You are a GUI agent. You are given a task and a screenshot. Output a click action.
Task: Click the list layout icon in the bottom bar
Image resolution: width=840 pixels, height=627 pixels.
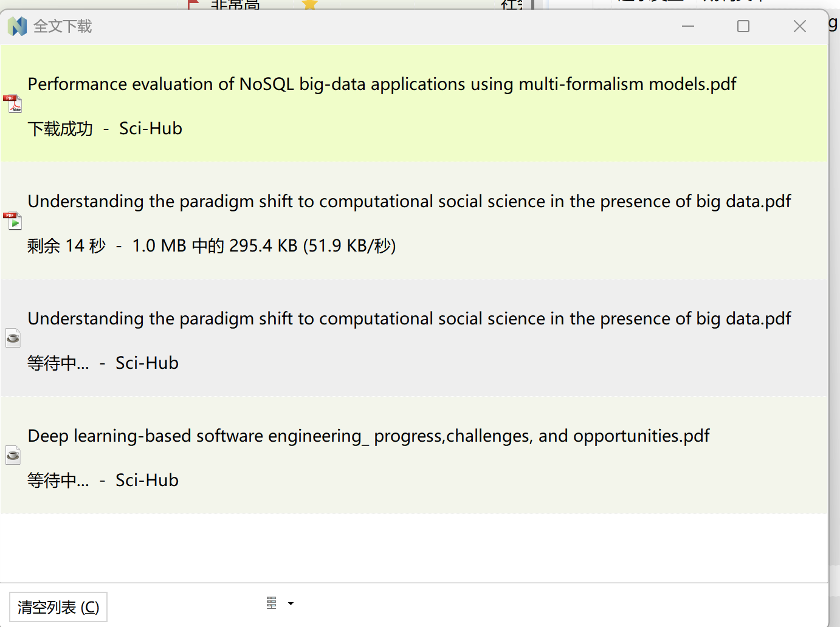[x=271, y=603]
